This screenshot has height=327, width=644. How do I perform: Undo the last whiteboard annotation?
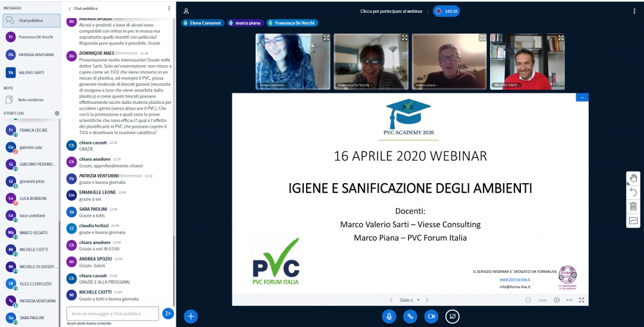[x=633, y=192]
